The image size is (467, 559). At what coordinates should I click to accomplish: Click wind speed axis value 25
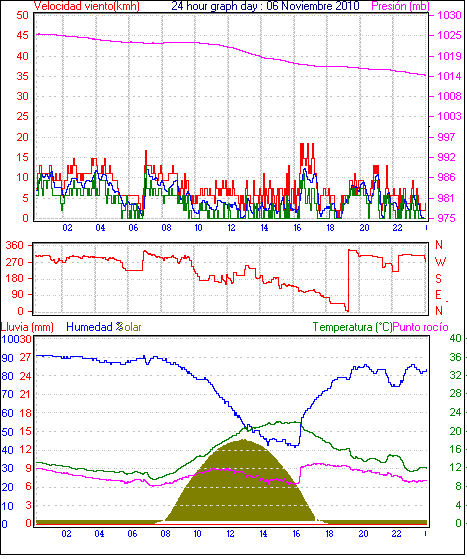click(x=22, y=116)
